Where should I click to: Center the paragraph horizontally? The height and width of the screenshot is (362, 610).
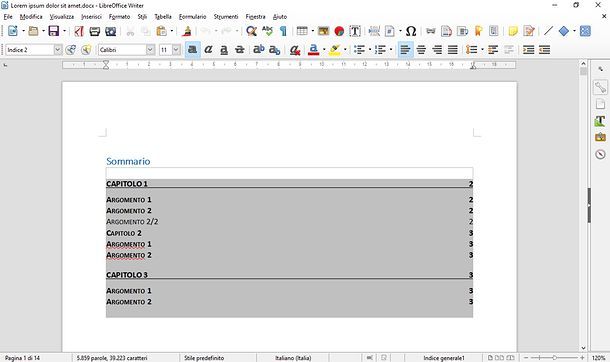pos(421,50)
